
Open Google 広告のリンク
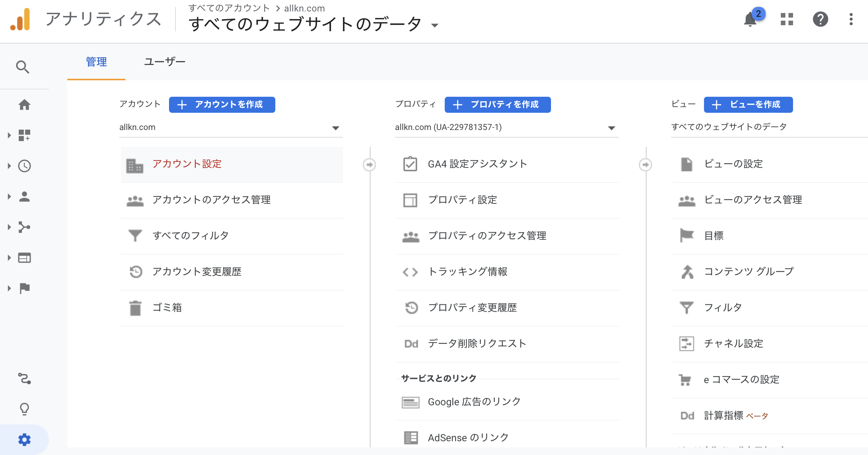507,402
